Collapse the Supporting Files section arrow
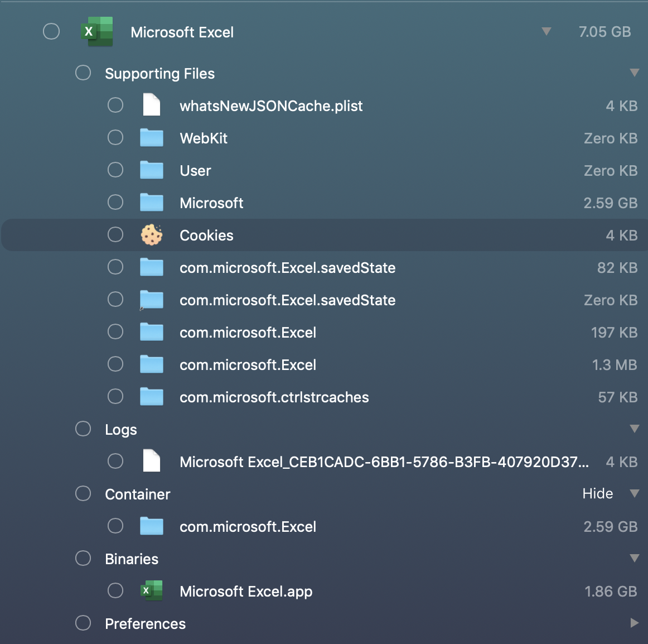The image size is (648, 644). (x=635, y=73)
